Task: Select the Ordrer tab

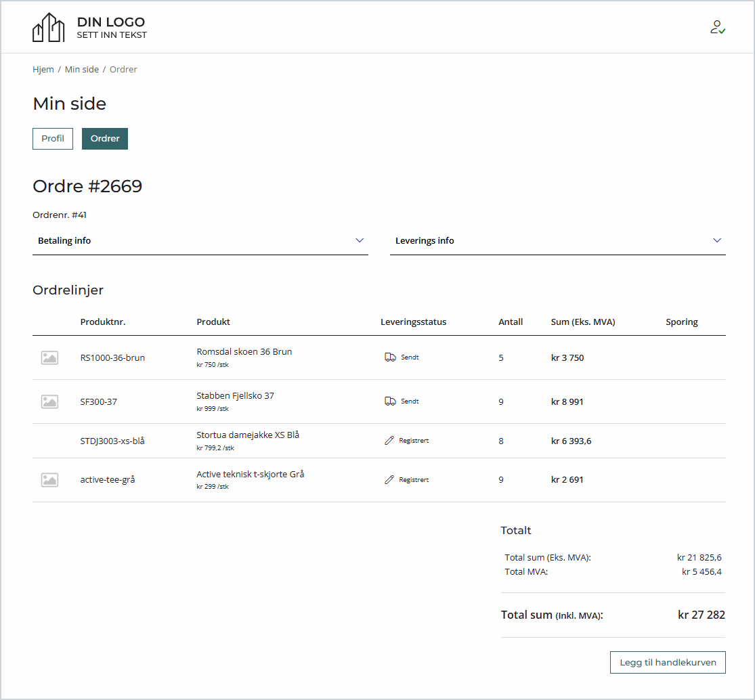Action: click(105, 139)
